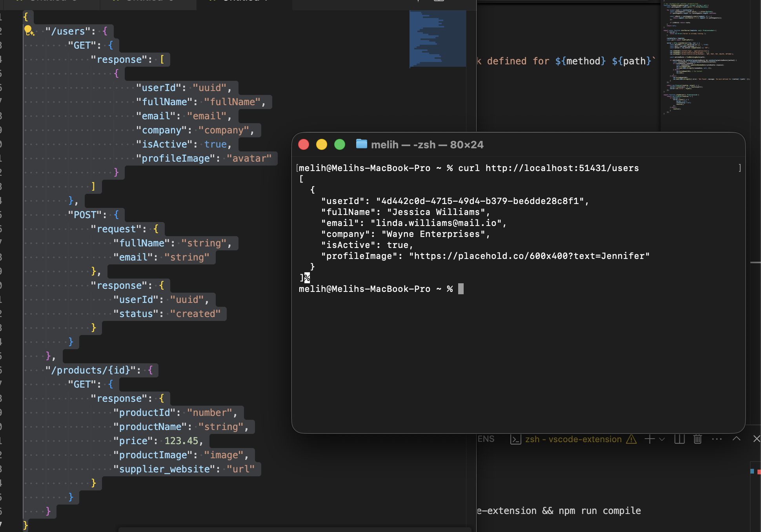Click "status": "created" line
The image size is (761, 532).
[167, 313]
